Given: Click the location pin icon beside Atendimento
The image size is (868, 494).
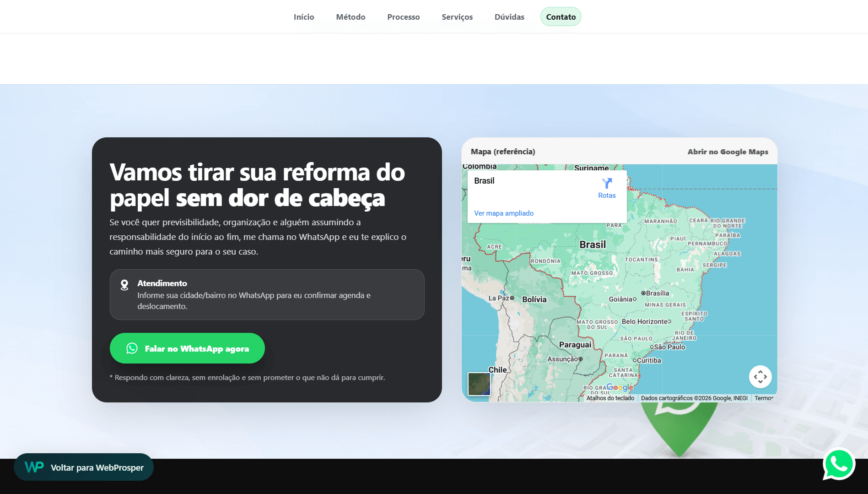Looking at the screenshot, I should tap(124, 285).
